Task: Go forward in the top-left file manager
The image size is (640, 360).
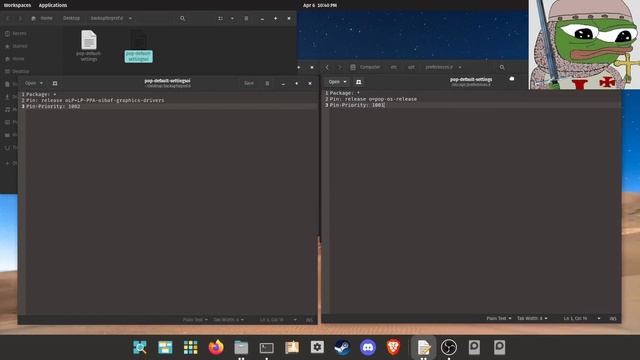Action: (x=20, y=18)
